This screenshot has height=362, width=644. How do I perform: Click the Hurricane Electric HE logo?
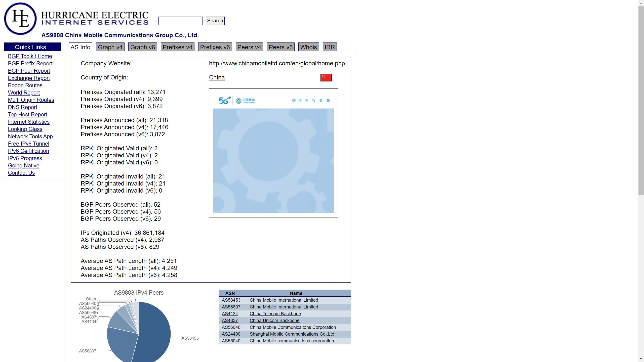(x=20, y=19)
